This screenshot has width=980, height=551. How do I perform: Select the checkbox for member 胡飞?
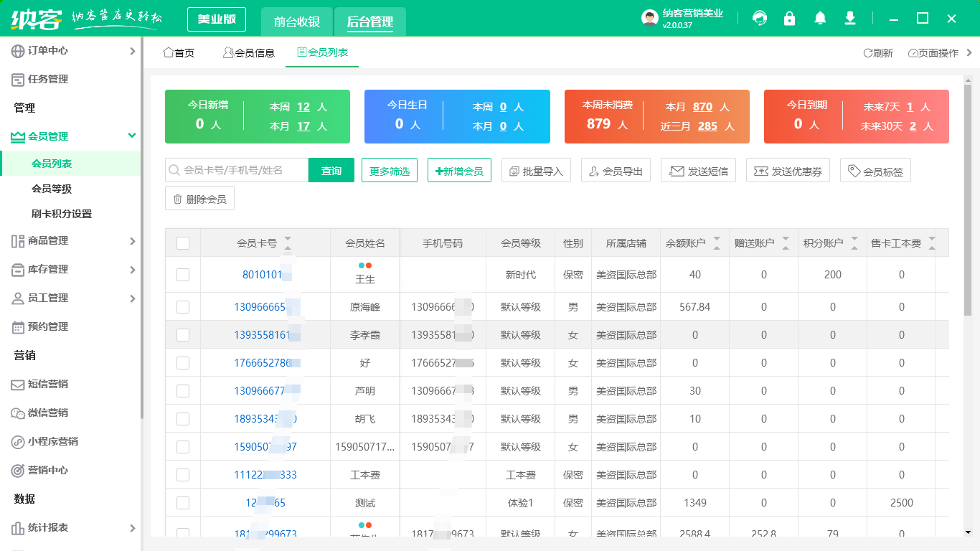click(x=183, y=419)
